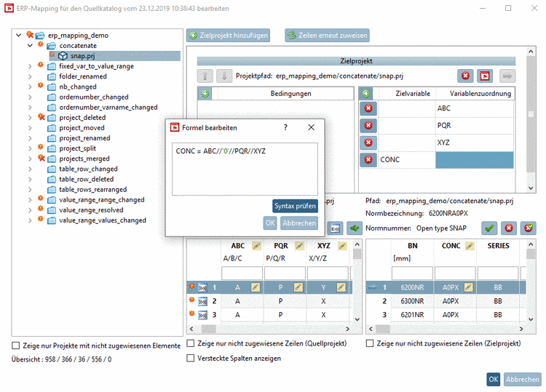Edit formula for CONC column header
This screenshot has width=546, height=392.
pyautogui.click(x=470, y=246)
